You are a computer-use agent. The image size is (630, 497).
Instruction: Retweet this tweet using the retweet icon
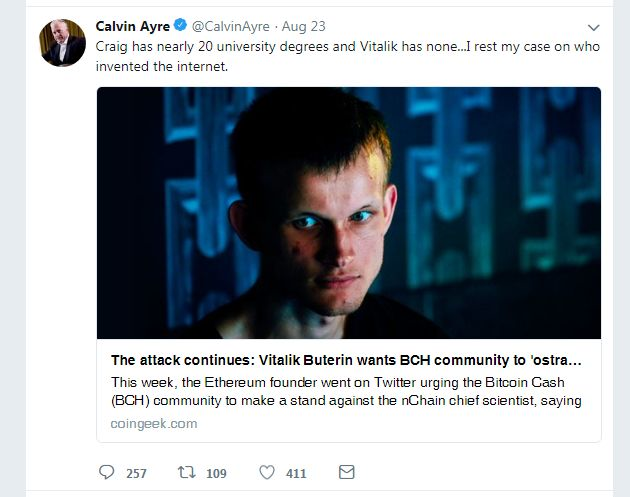click(186, 472)
